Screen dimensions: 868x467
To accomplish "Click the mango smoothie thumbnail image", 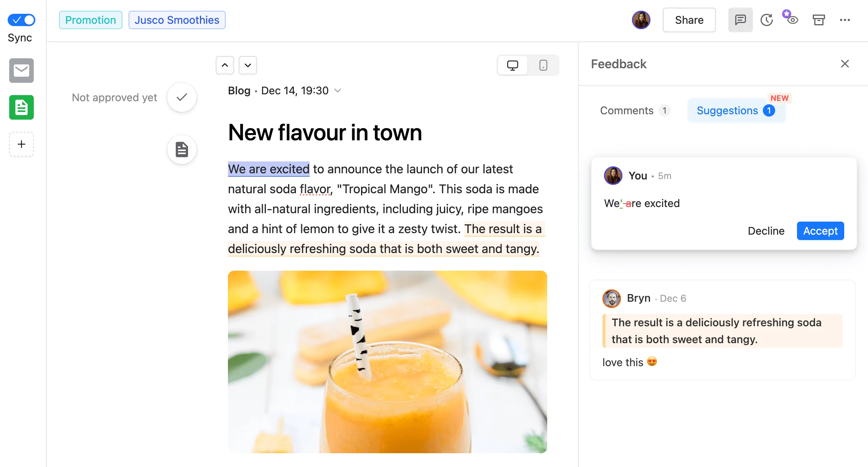I will pyautogui.click(x=388, y=362).
